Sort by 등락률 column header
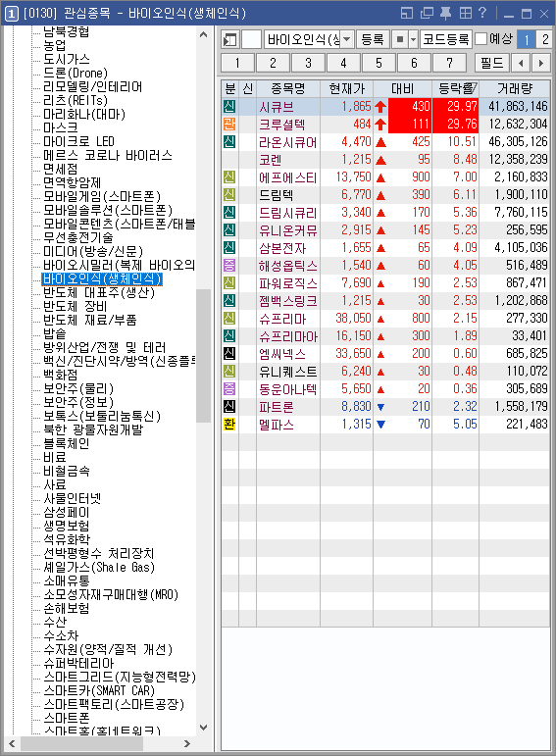Viewport: 556px width, 756px height. pyautogui.click(x=456, y=88)
